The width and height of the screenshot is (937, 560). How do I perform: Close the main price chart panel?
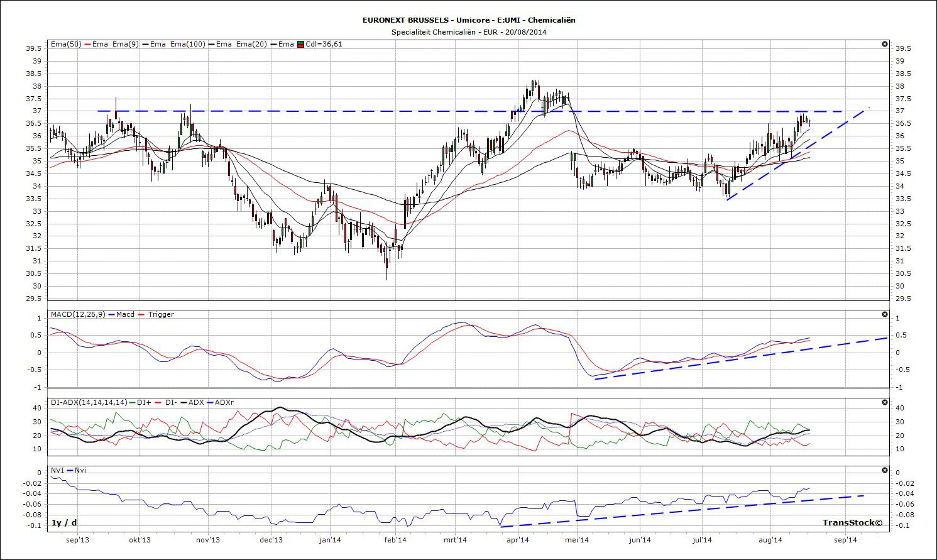[885, 44]
